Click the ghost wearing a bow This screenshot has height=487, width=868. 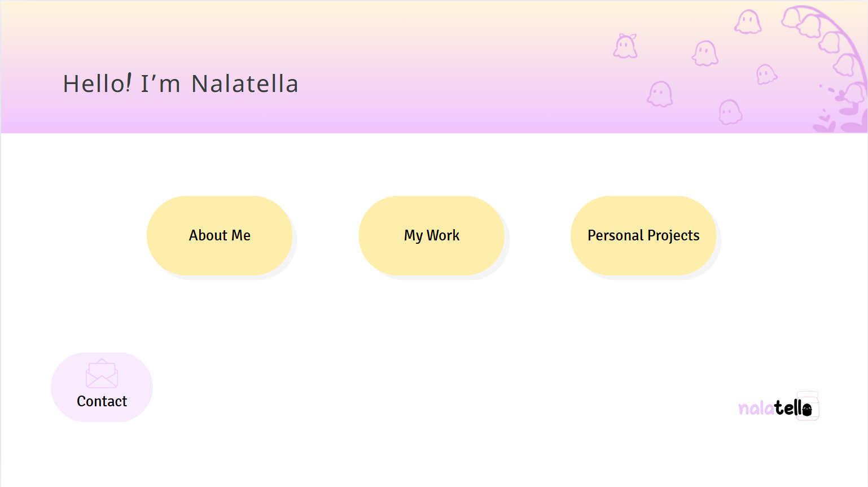pyautogui.click(x=625, y=46)
